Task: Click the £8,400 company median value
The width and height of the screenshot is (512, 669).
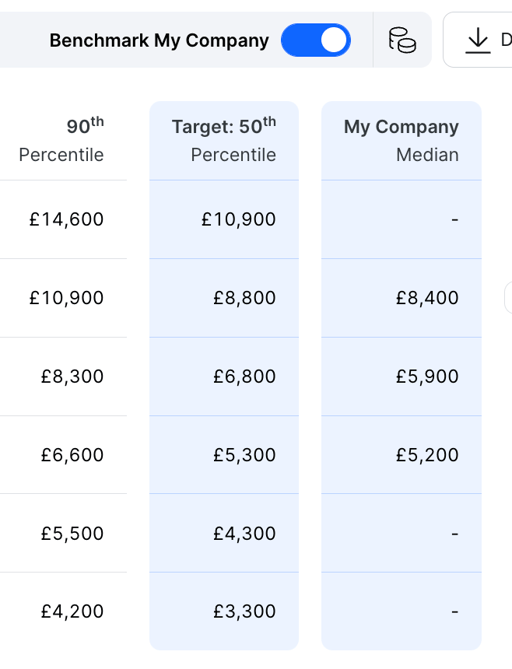Action: (x=427, y=298)
